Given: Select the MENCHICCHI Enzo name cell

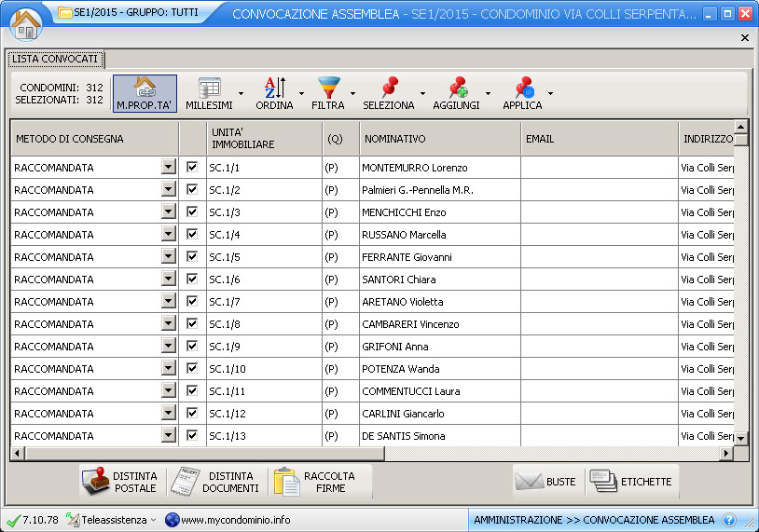Looking at the screenshot, I should 440,212.
